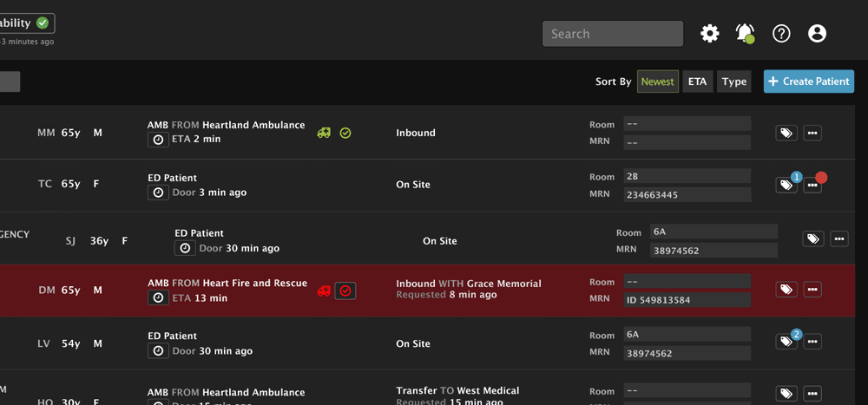
Task: Open more options menu for patient MM
Action: tap(812, 133)
